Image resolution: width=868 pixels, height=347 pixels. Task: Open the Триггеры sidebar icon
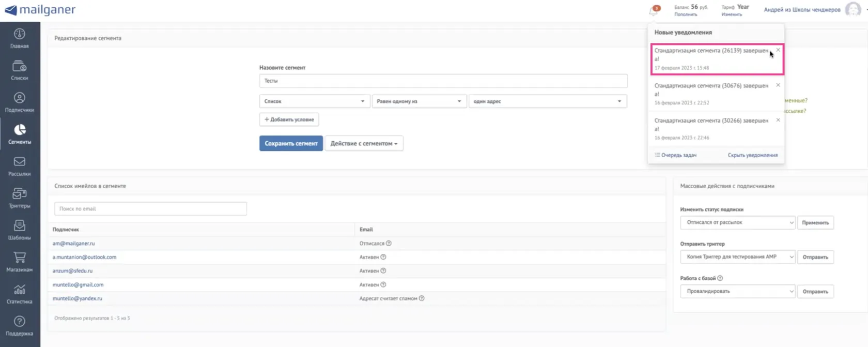tap(20, 193)
